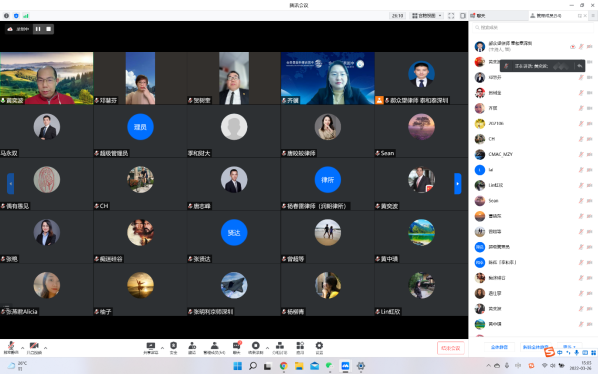
Task: Unmute microphone in bottom toolbar
Action: 11,347
